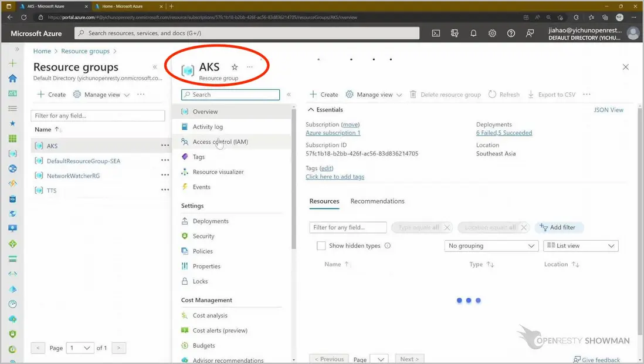The height and width of the screenshot is (364, 644).
Task: Open the more options ellipsis beside AKS title
Action: click(250, 67)
